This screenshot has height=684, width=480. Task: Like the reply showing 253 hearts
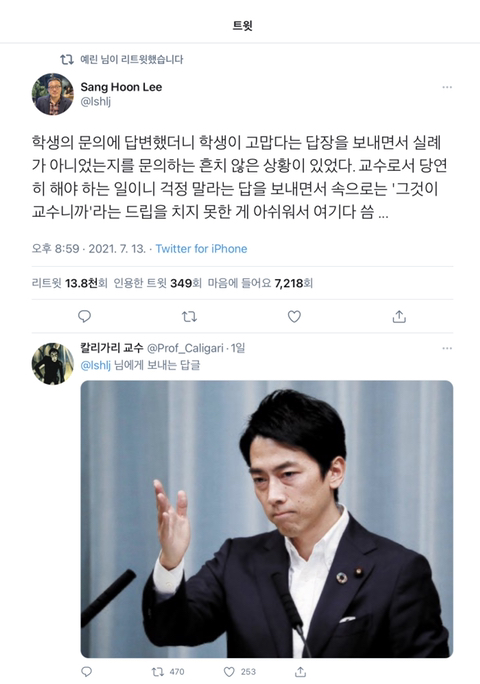tap(240, 672)
